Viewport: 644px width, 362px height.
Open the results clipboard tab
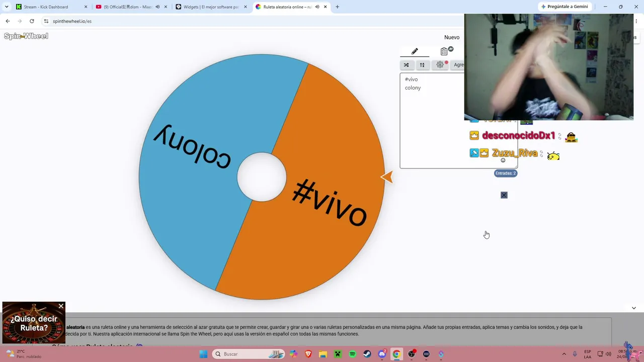pyautogui.click(x=445, y=51)
